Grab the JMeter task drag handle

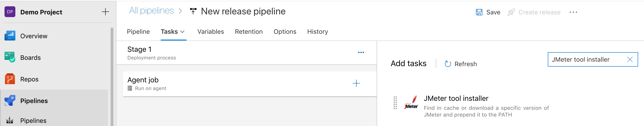[x=395, y=103]
